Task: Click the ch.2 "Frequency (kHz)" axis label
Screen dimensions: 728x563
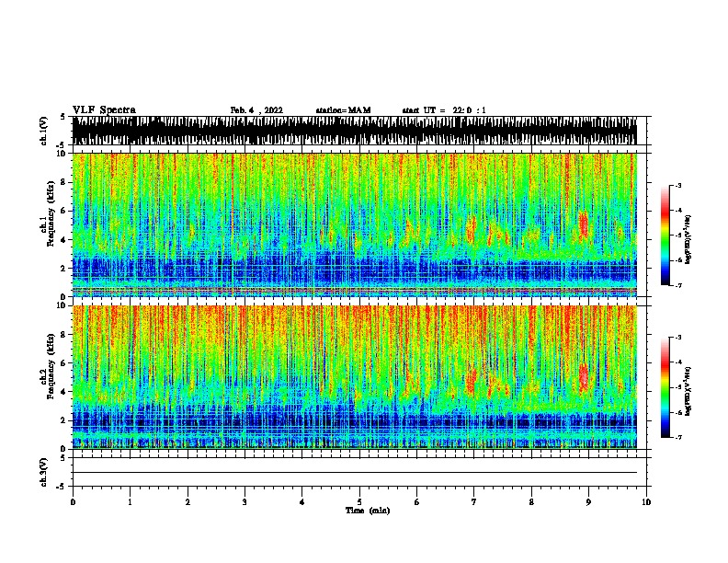Action: (51, 366)
